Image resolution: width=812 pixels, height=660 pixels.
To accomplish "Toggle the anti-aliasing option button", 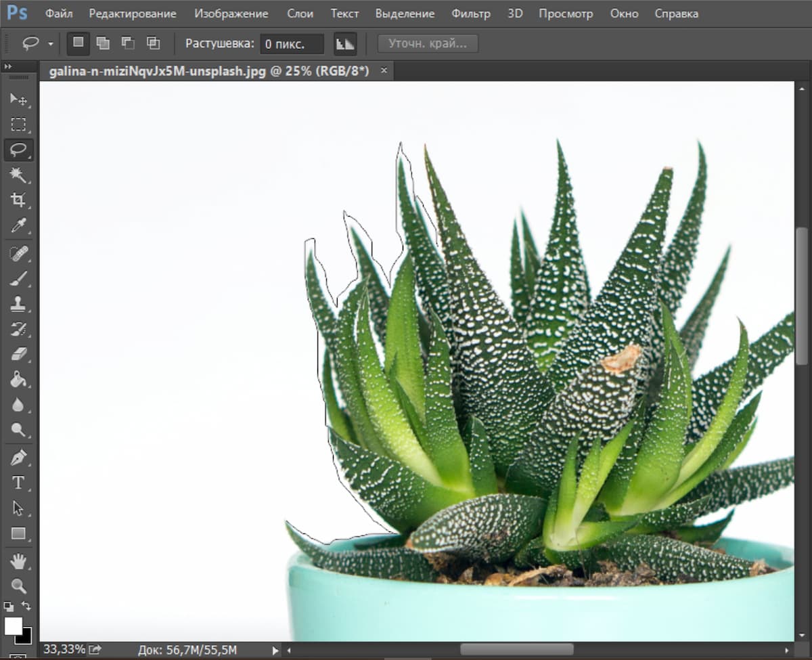I will [x=345, y=44].
